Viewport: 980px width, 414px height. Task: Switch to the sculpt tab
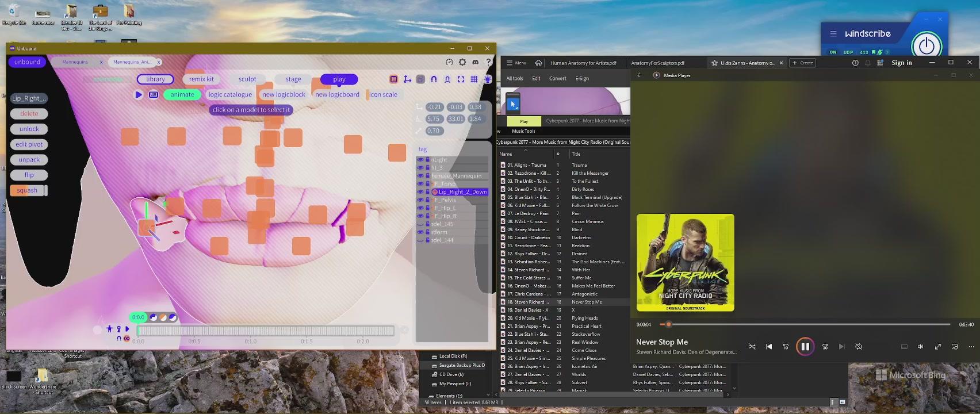tap(247, 79)
